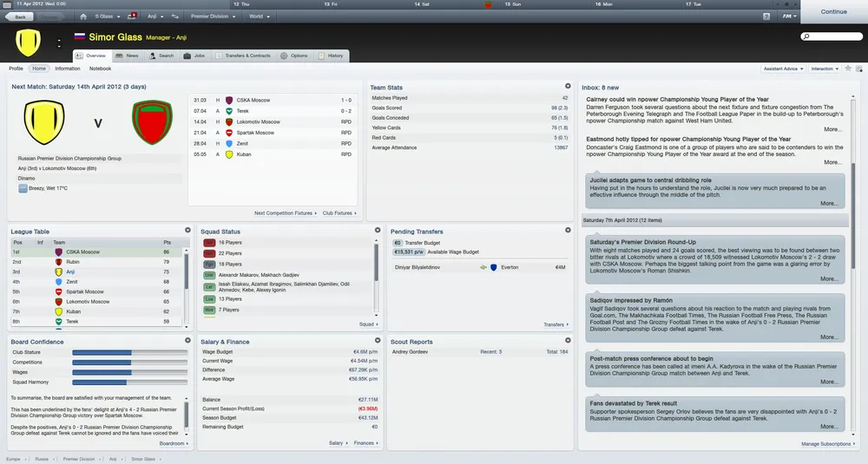This screenshot has width=868, height=464.
Task: Switch to the Search tab
Action: tap(161, 56)
